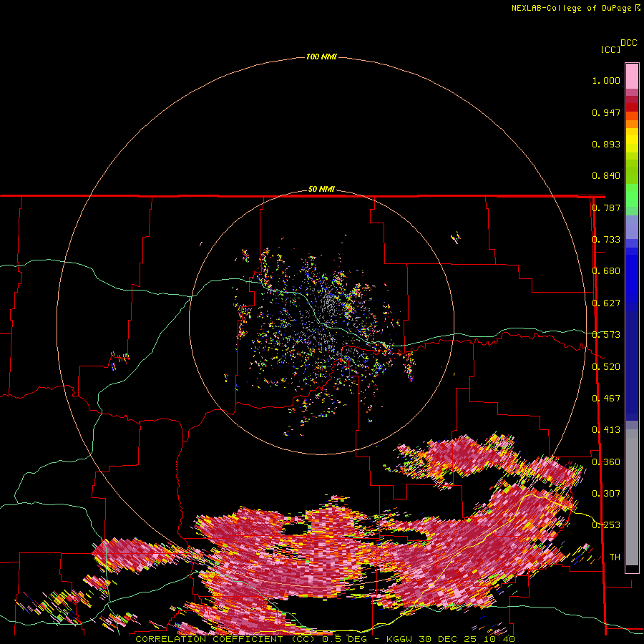
Task: Click the 0.520 color scale value
Action: 606,367
